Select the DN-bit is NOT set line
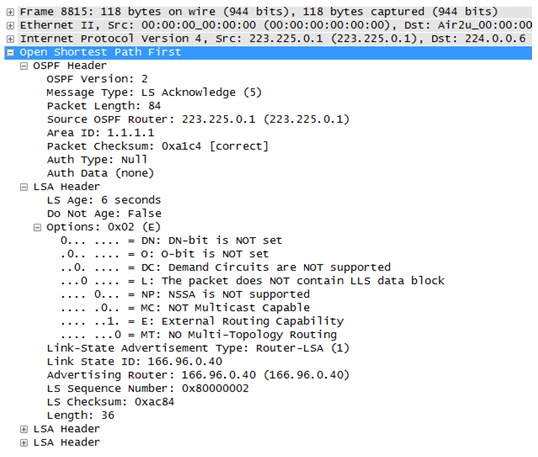Viewport: 538px width, 457px height. pos(171,241)
